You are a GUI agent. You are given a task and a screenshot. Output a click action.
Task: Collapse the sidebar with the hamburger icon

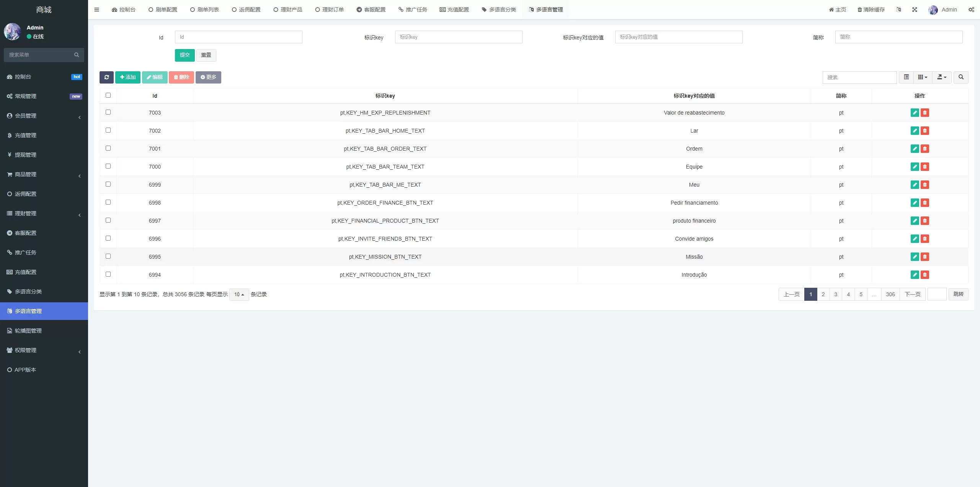click(96, 9)
